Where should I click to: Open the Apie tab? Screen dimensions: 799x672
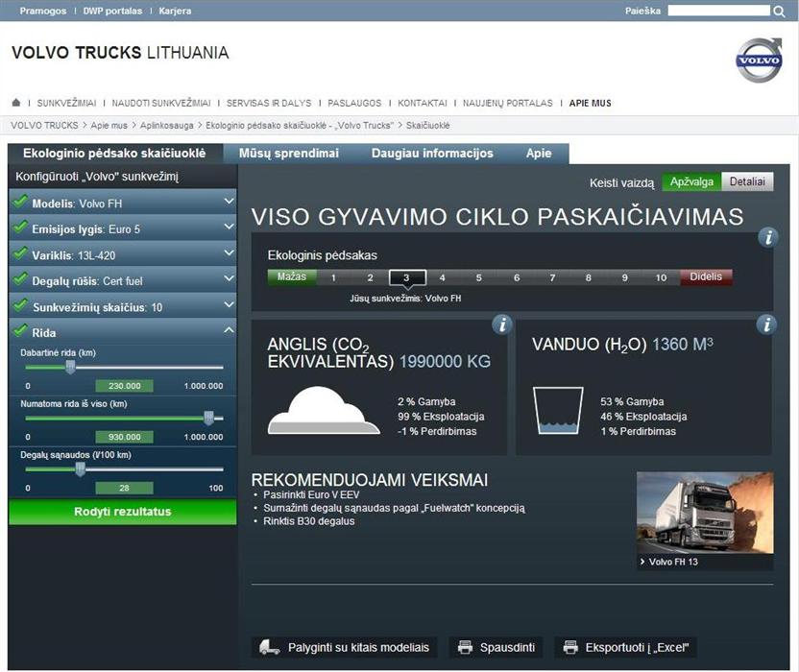coord(539,154)
